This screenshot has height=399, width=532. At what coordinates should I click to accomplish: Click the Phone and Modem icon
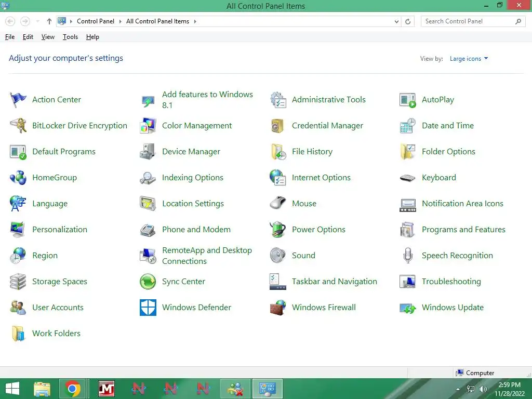tap(148, 230)
